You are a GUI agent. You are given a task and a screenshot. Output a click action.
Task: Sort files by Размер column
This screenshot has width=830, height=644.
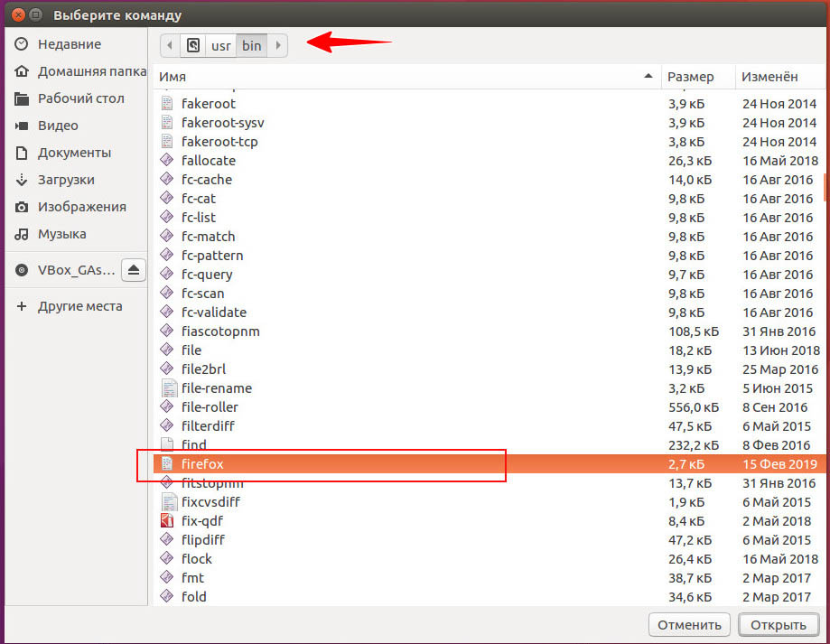pyautogui.click(x=698, y=77)
